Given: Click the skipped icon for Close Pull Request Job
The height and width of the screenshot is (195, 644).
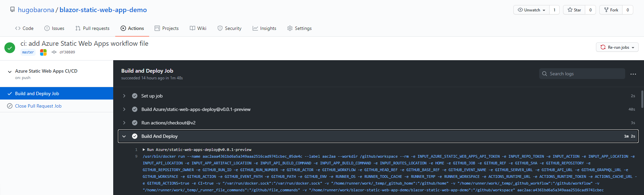Looking at the screenshot, I should tap(10, 106).
